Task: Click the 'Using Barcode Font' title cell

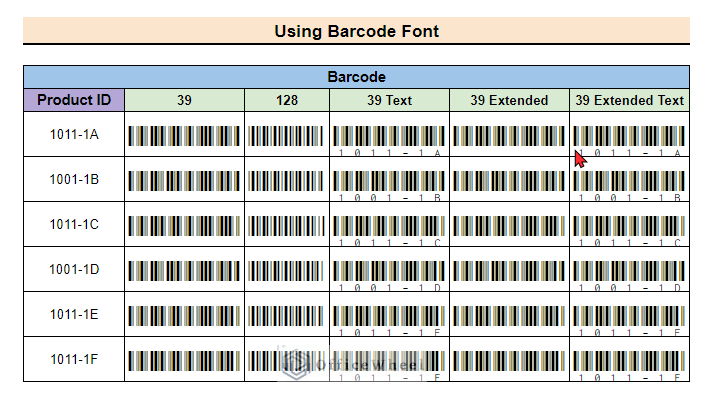Action: [x=356, y=31]
